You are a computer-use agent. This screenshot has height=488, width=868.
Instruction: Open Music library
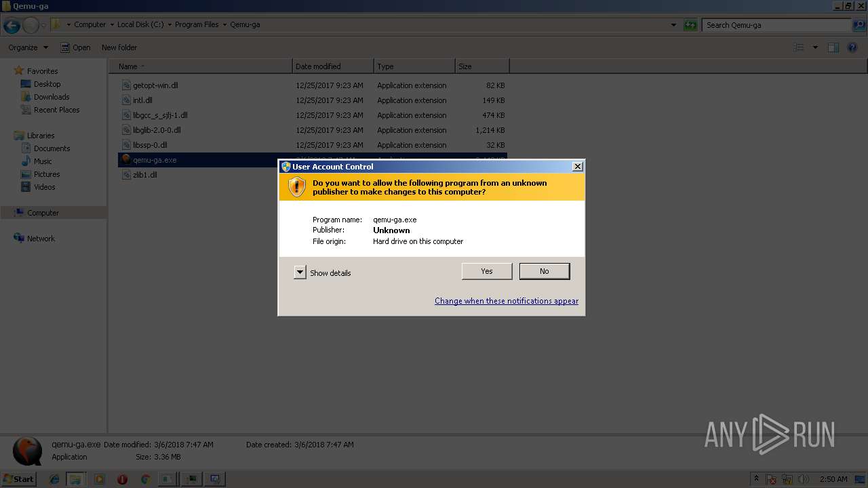43,161
